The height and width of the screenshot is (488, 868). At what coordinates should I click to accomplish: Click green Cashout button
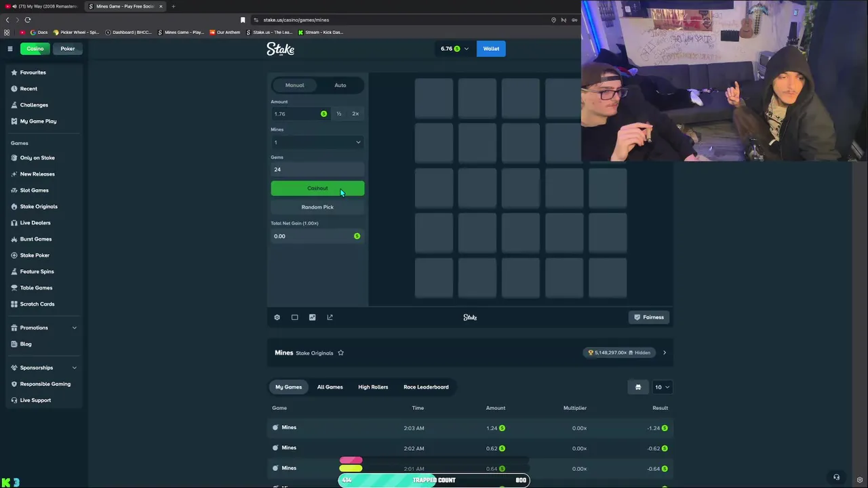317,188
